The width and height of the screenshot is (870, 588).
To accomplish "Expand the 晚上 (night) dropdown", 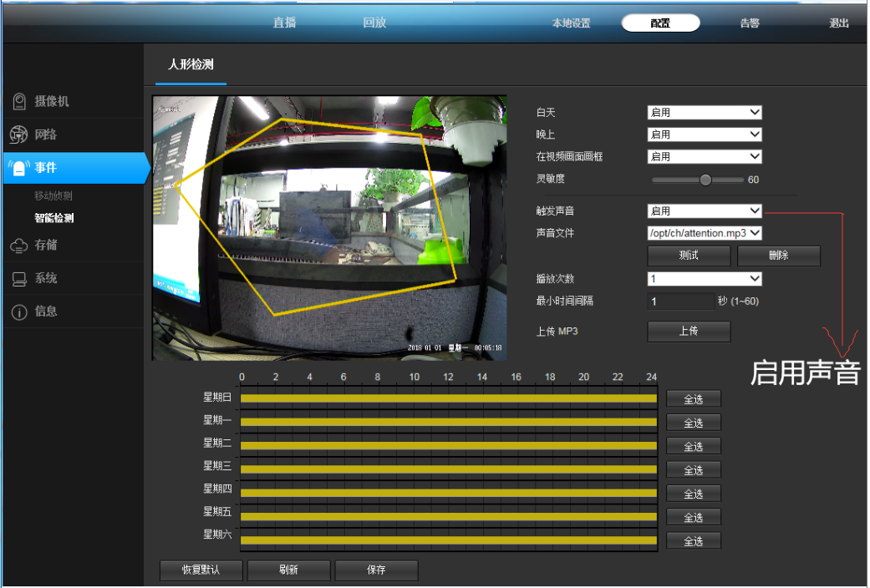I will pyautogui.click(x=705, y=134).
